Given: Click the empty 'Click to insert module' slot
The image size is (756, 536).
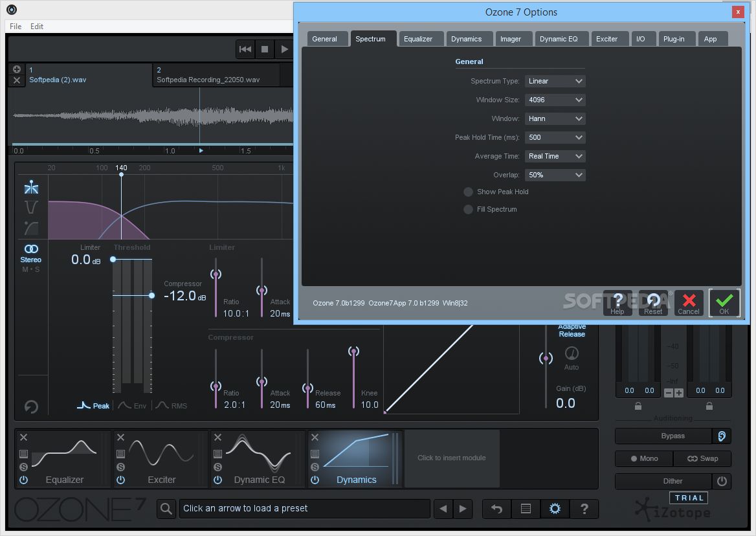Looking at the screenshot, I should pyautogui.click(x=452, y=458).
